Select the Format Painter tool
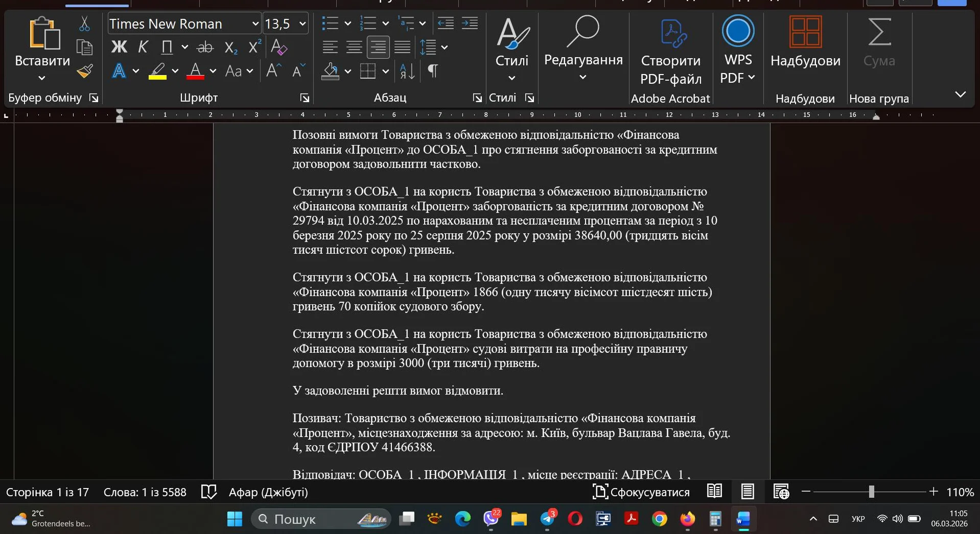The image size is (980, 534). pyautogui.click(x=85, y=71)
